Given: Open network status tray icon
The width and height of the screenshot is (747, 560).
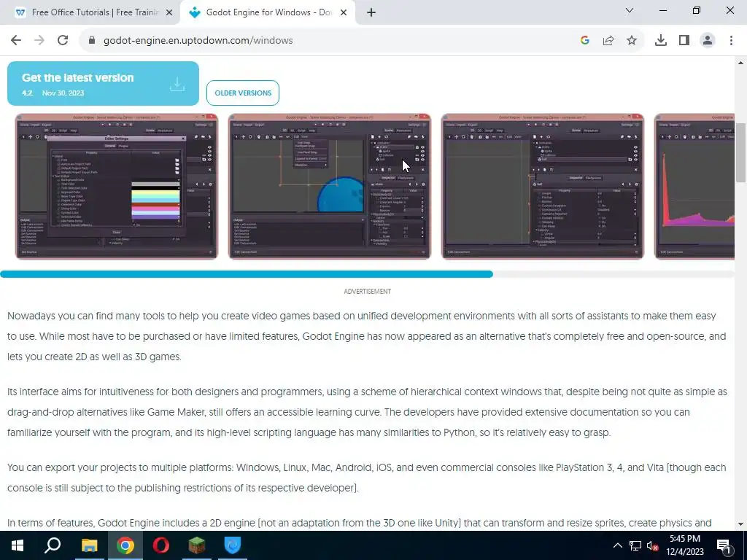Looking at the screenshot, I should pos(635,545).
